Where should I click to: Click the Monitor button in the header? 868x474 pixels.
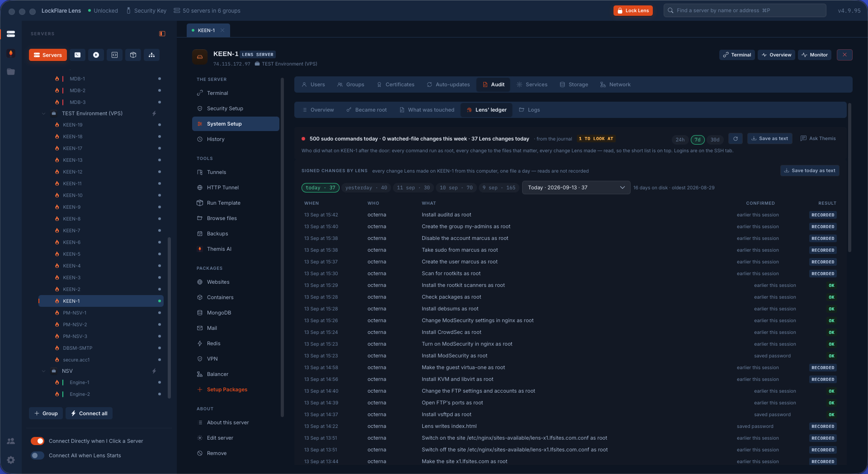815,55
